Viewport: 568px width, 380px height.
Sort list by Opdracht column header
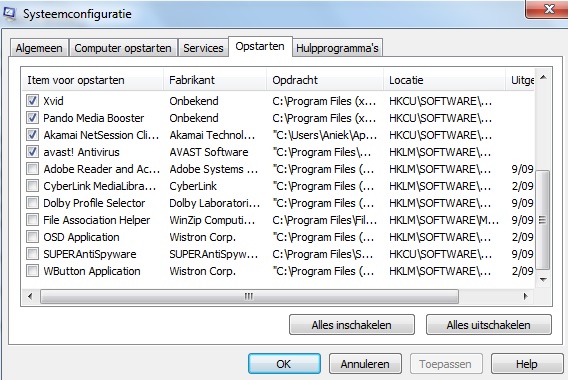(325, 80)
